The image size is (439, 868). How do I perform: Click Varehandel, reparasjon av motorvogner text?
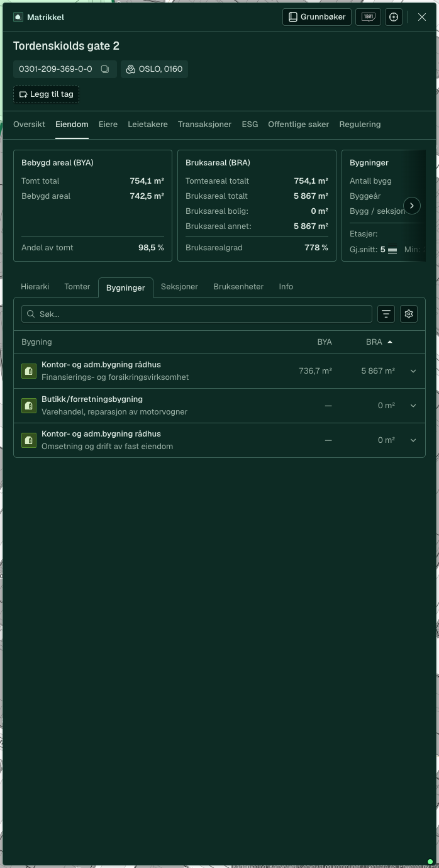(114, 412)
